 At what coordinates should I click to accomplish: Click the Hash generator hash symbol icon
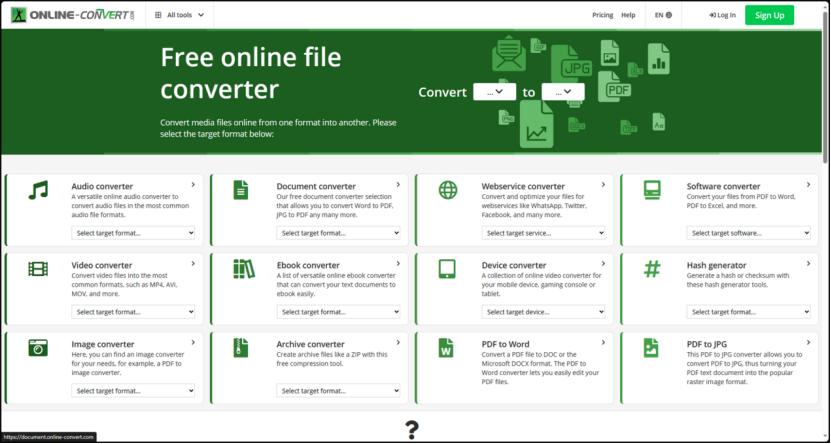pos(652,268)
